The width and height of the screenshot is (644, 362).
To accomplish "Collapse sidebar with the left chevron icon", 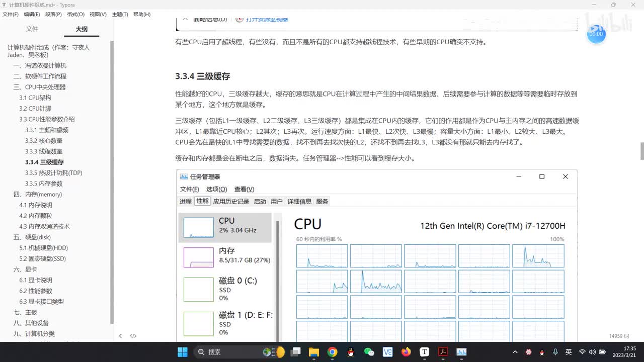I will click(x=120, y=336).
